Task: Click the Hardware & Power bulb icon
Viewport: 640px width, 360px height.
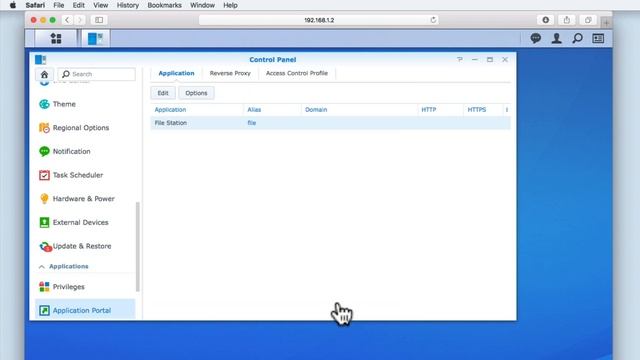Action: coord(44,199)
